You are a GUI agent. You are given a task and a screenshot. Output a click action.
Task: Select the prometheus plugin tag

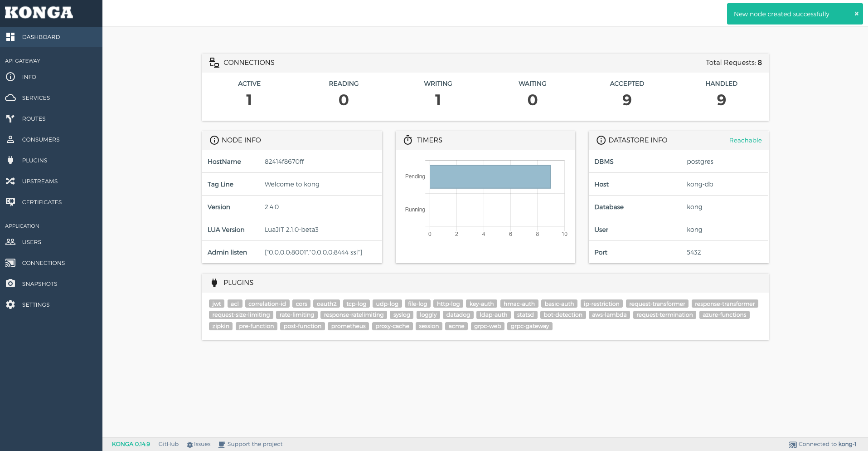pyautogui.click(x=348, y=326)
